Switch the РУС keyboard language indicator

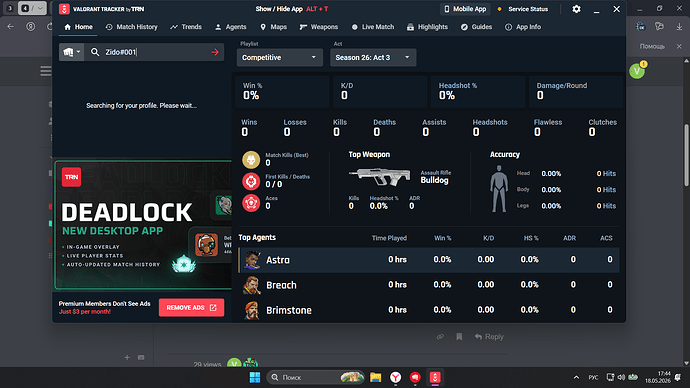(593, 377)
